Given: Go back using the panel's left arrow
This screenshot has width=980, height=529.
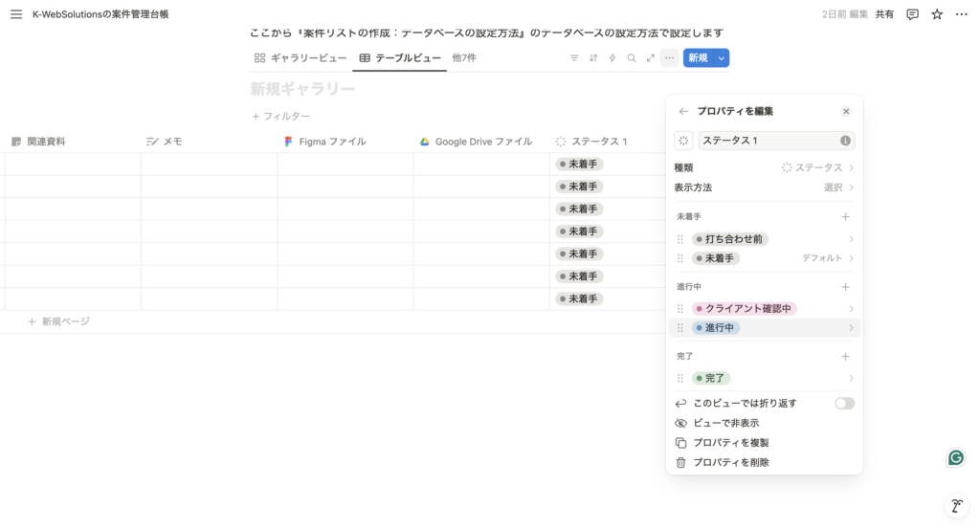Looking at the screenshot, I should tap(683, 111).
